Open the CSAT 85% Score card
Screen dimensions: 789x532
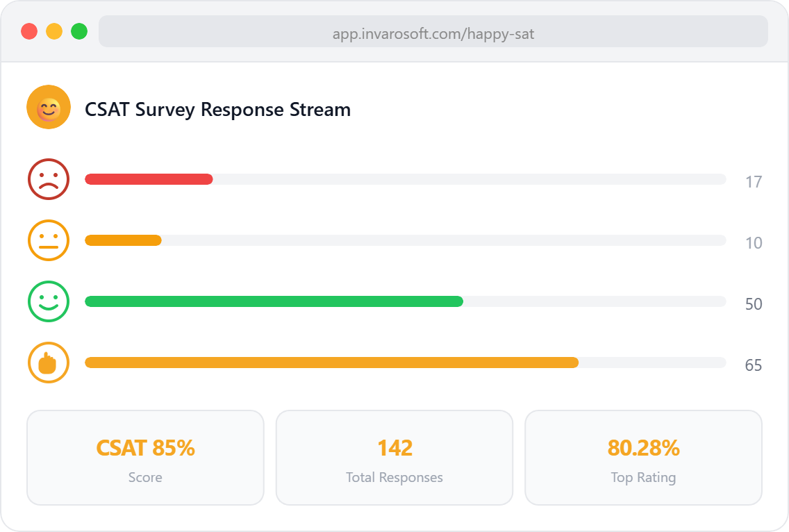point(145,458)
